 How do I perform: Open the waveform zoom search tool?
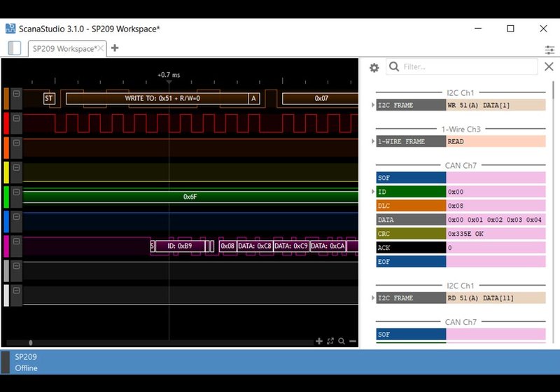pos(342,341)
